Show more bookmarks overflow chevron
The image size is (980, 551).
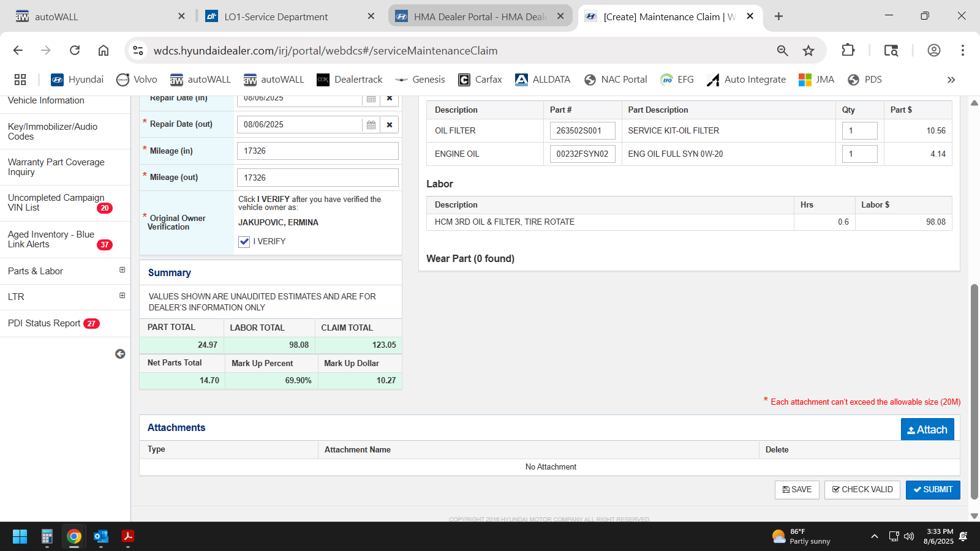pyautogui.click(x=951, y=80)
